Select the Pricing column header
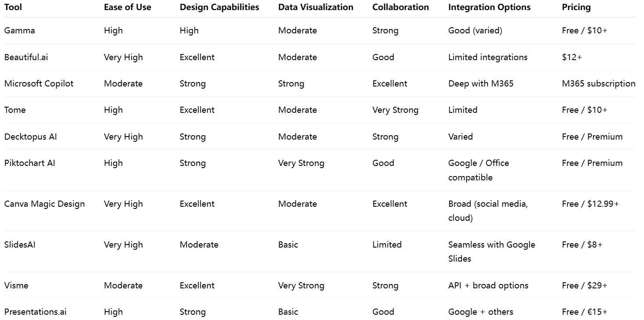This screenshot has height=320, width=644. click(x=576, y=7)
